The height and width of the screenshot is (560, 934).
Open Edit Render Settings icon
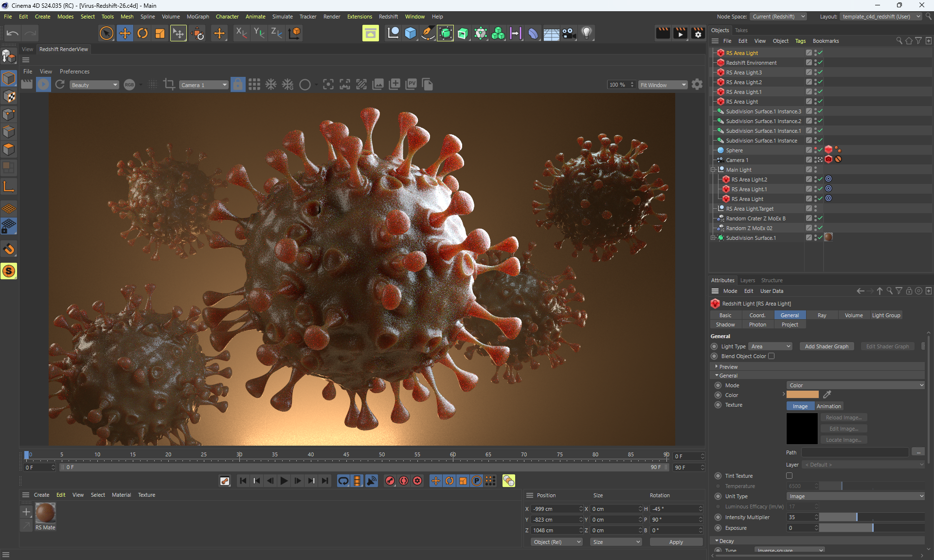[x=698, y=33]
